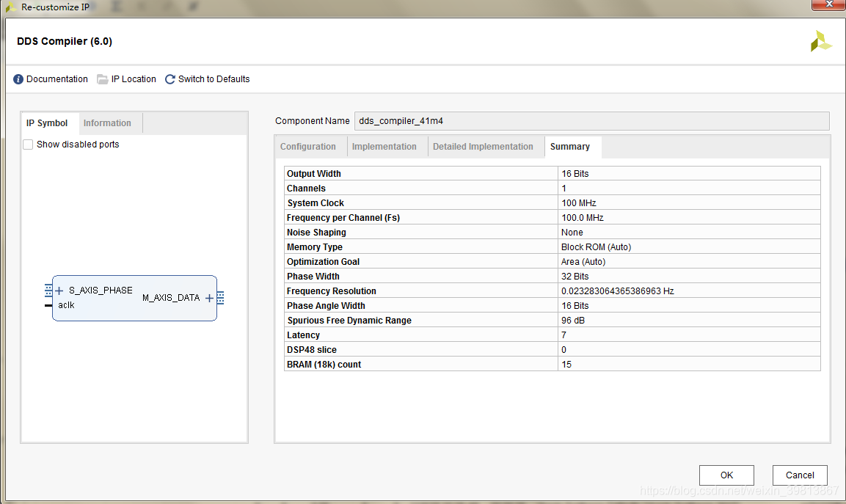Click the IP symbol block diagram
The image size is (846, 504).
pos(134,299)
